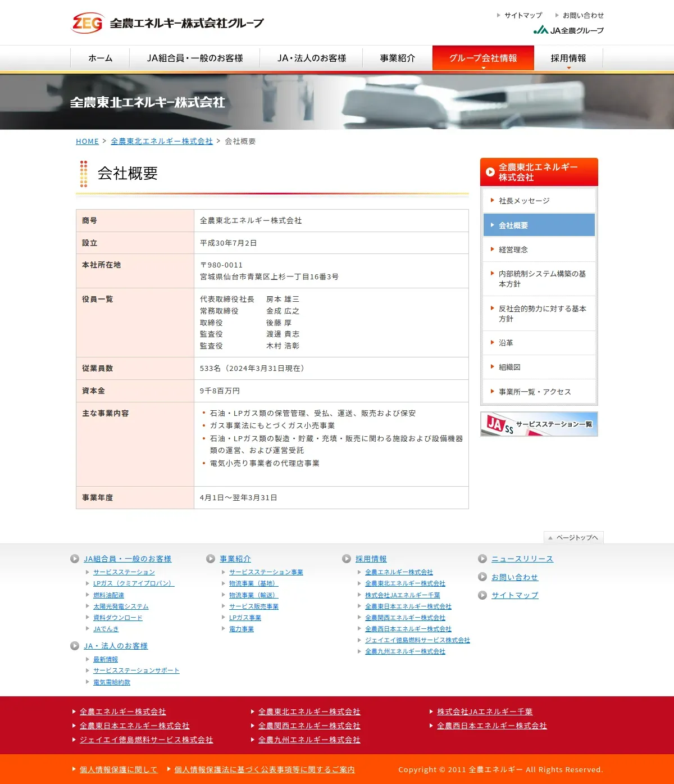Select 事業紹介 in the navigation bar
Viewport: 674px width, 784px height.
click(398, 58)
